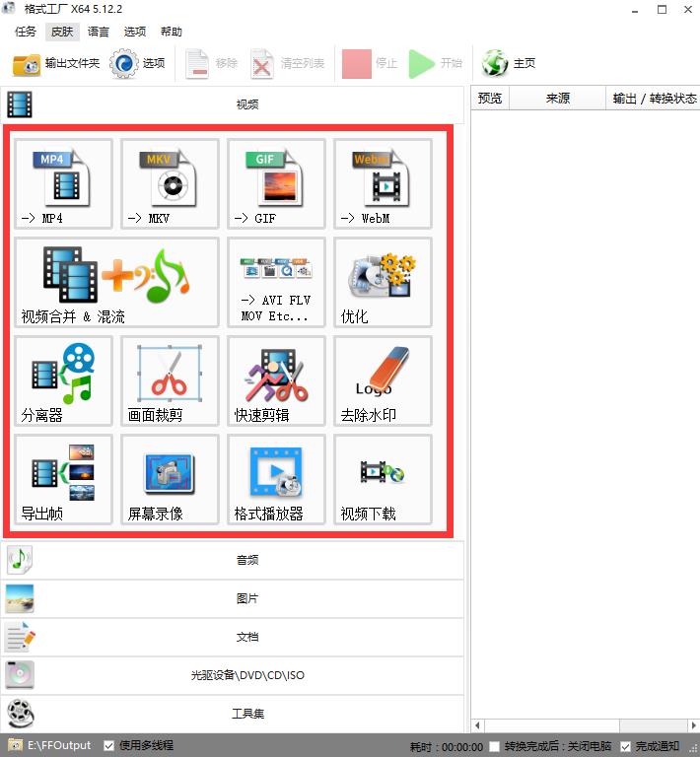The image size is (700, 757).
Task: Open the 皮肤 menu
Action: [x=61, y=32]
